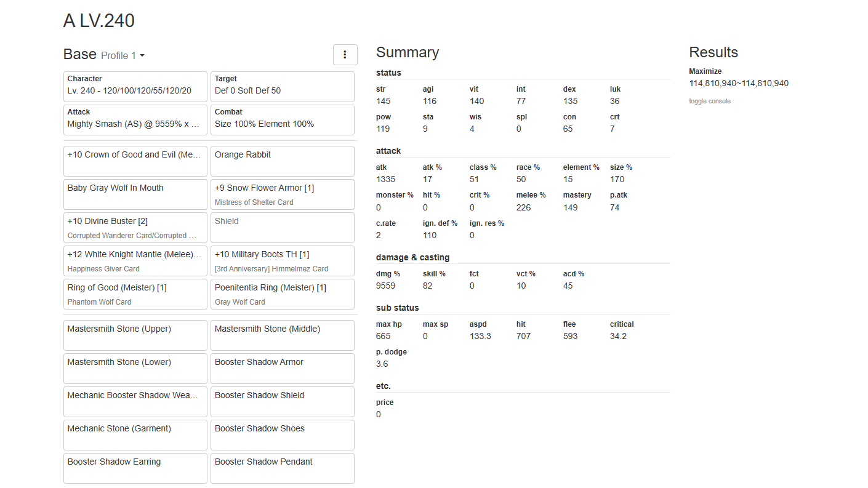Screen dimensions: 868x488
Task: Click the Baby Gray Wolf In Mouth slot
Action: coord(135,194)
